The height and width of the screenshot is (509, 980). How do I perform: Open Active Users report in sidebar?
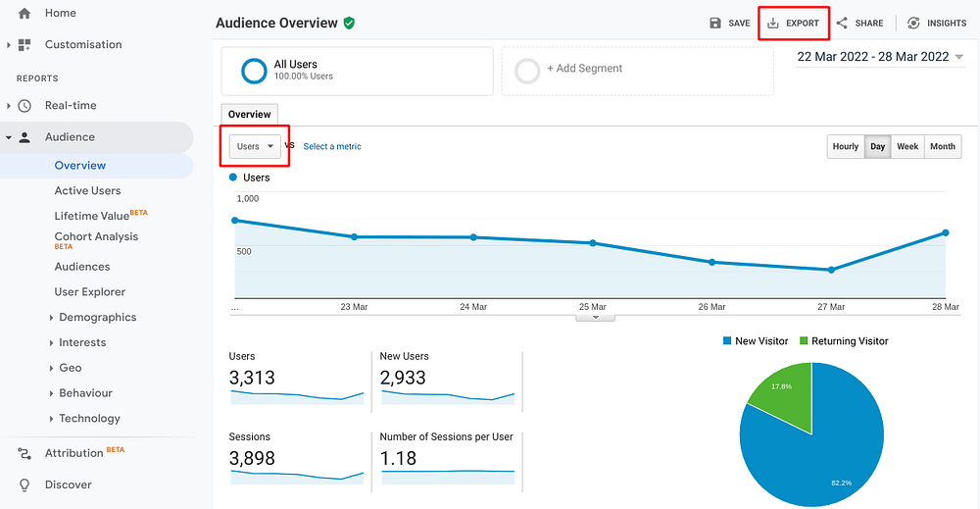point(87,191)
